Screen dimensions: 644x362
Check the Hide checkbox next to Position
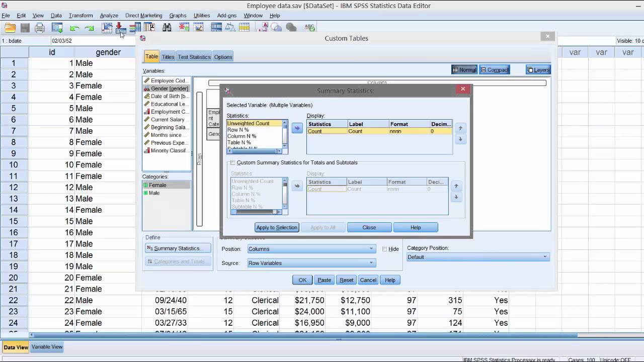384,249
